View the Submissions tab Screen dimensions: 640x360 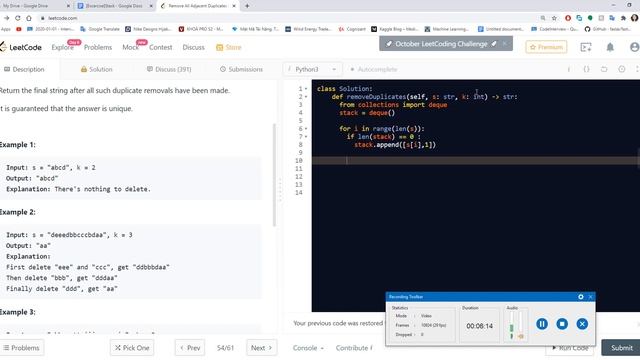point(241,69)
